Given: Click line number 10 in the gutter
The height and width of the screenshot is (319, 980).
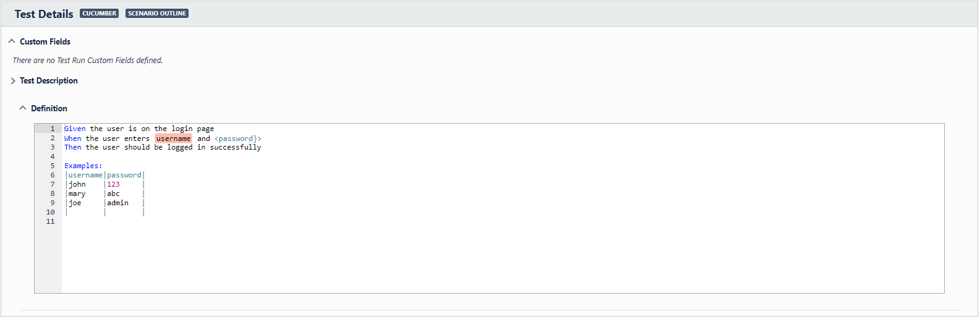Looking at the screenshot, I should 51,212.
